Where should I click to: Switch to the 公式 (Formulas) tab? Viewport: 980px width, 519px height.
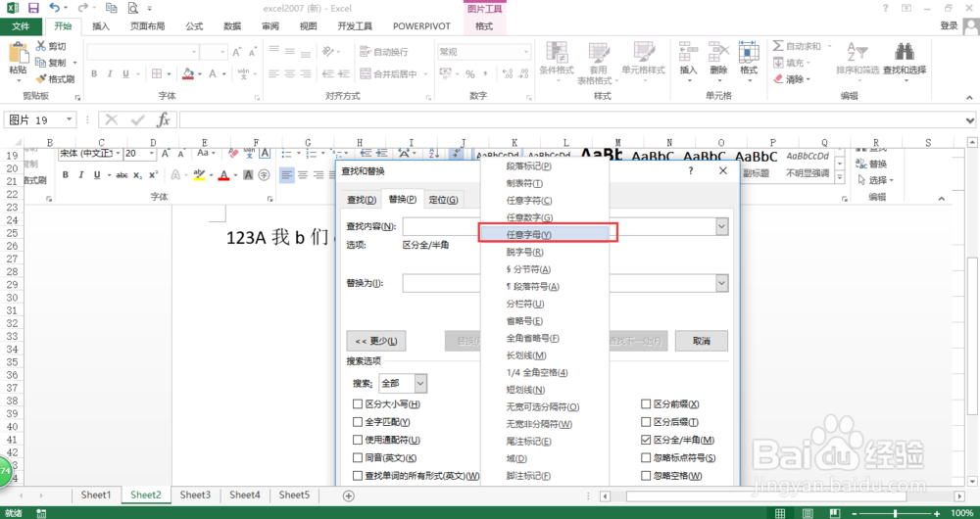pos(194,26)
